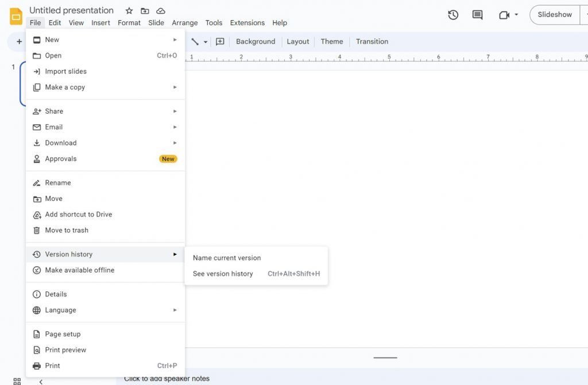Click to add speaker notes
The width and height of the screenshot is (588, 385).
(x=167, y=379)
